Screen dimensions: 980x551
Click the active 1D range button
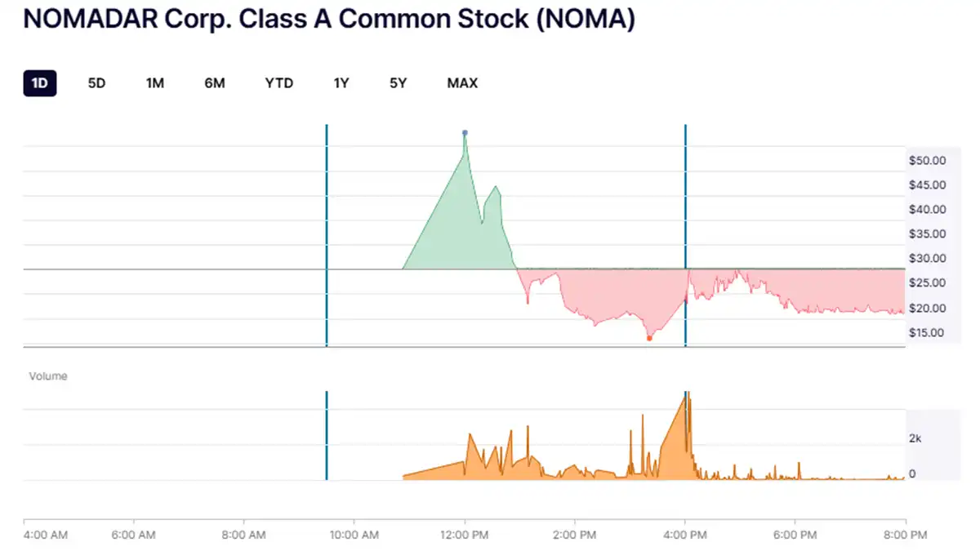point(38,82)
